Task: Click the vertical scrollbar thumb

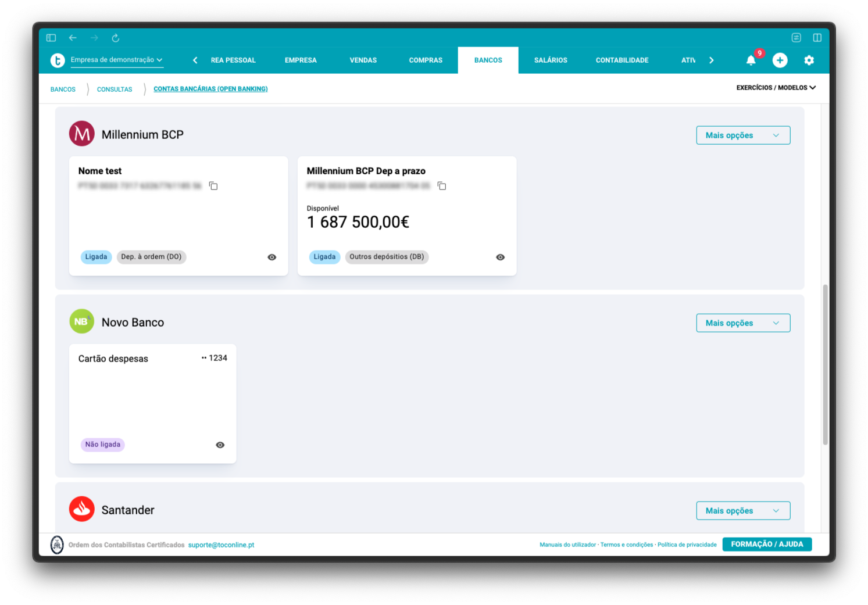Action: tap(825, 364)
